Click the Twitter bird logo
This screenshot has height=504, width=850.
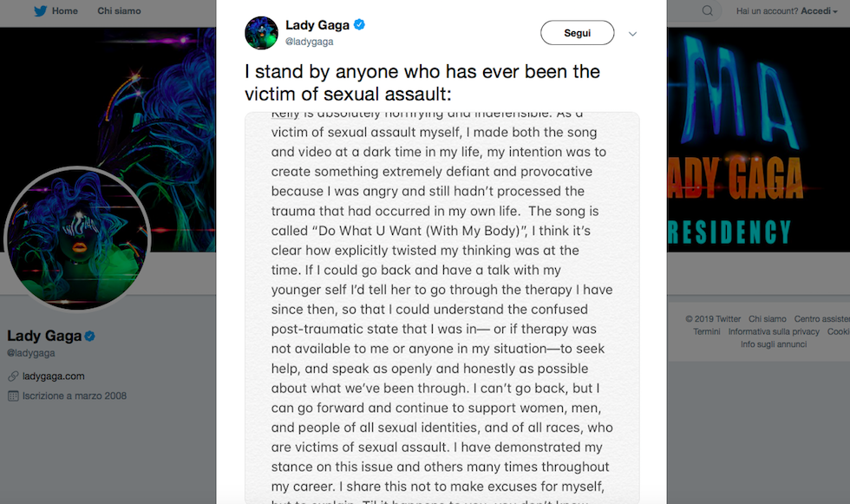click(x=40, y=11)
